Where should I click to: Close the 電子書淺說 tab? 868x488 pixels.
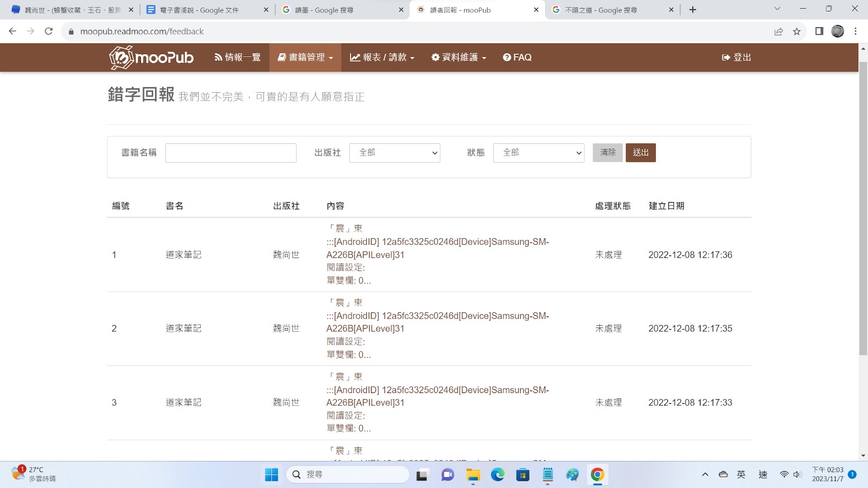266,10
